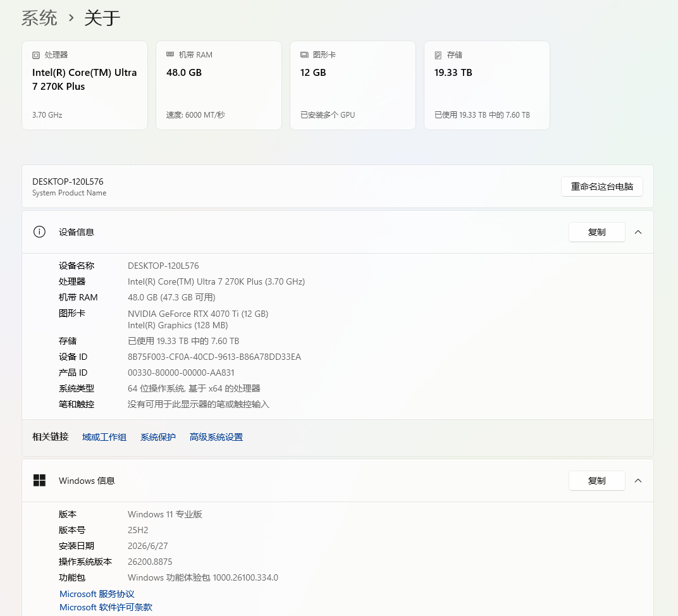
Task: Click the Windows 信息 section header label
Action: point(87,481)
